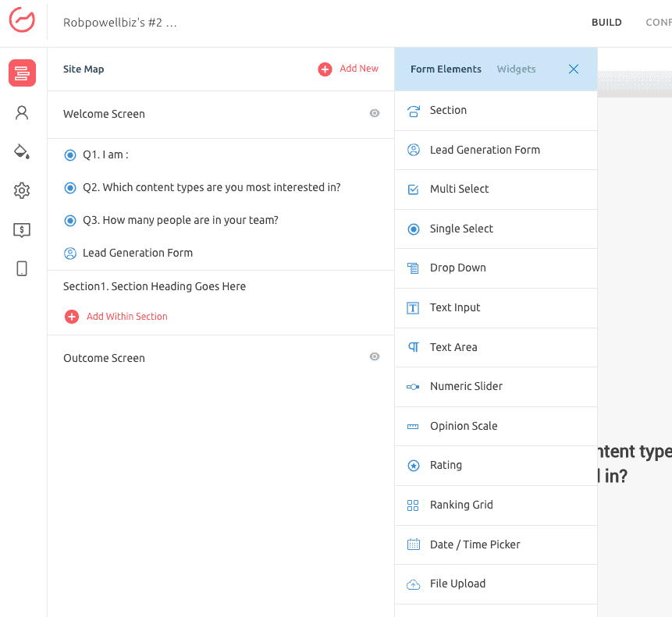672x617 pixels.
Task: Click the Single Select radio icon
Action: tap(413, 229)
